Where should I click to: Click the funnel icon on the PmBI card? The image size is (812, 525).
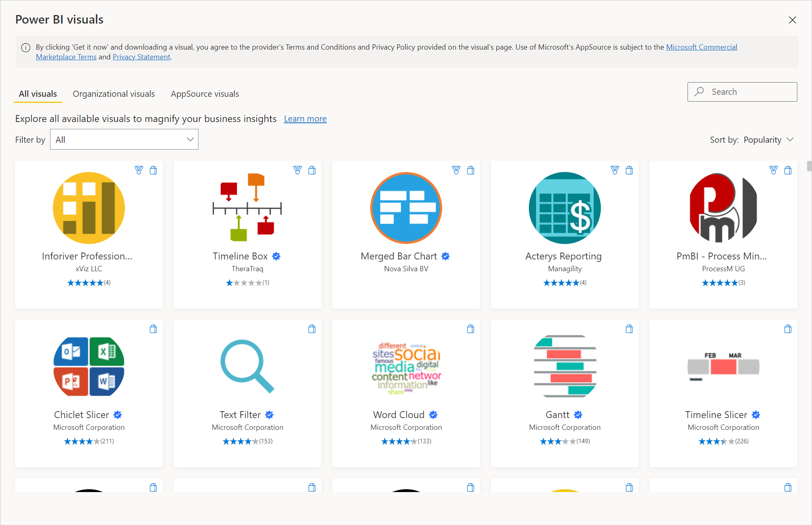pyautogui.click(x=773, y=170)
